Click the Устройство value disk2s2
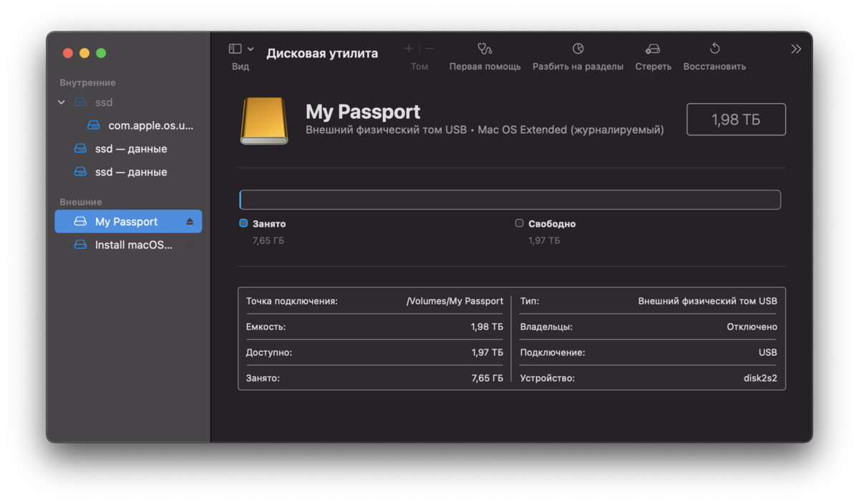 point(760,378)
